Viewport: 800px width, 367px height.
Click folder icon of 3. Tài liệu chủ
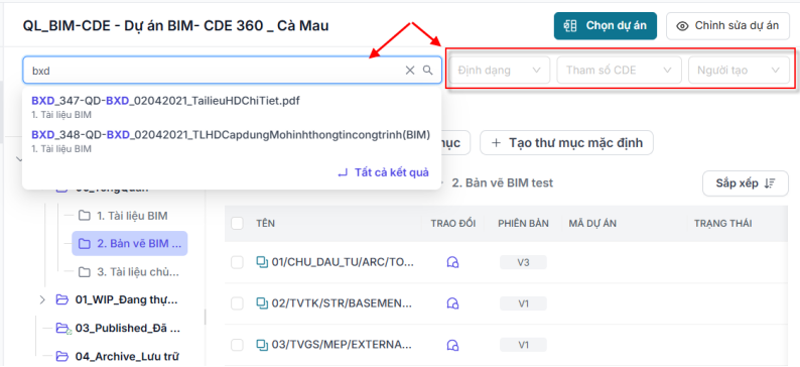(x=84, y=272)
